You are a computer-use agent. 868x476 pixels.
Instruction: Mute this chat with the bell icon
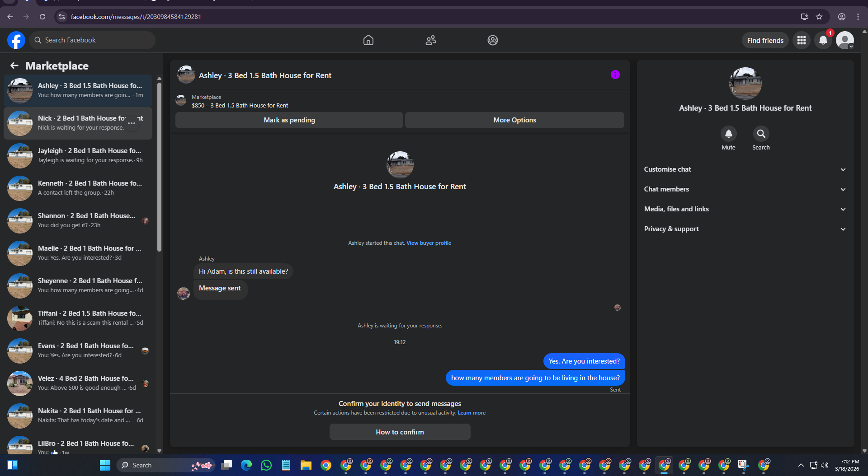pyautogui.click(x=728, y=134)
